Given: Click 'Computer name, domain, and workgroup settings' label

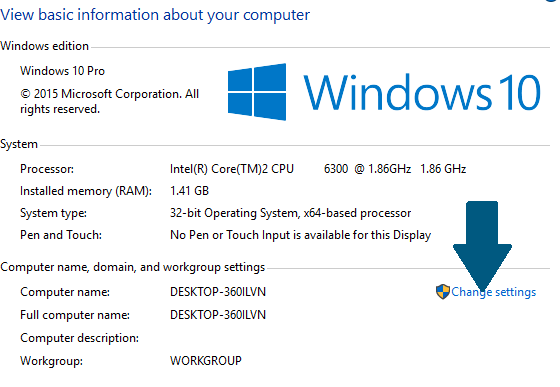Looking at the screenshot, I should coord(132,267).
